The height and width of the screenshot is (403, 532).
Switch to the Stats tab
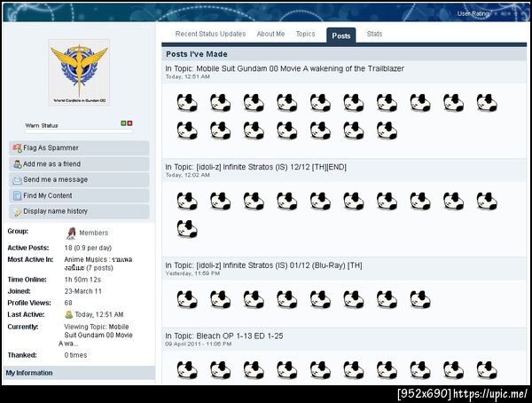pyautogui.click(x=374, y=34)
